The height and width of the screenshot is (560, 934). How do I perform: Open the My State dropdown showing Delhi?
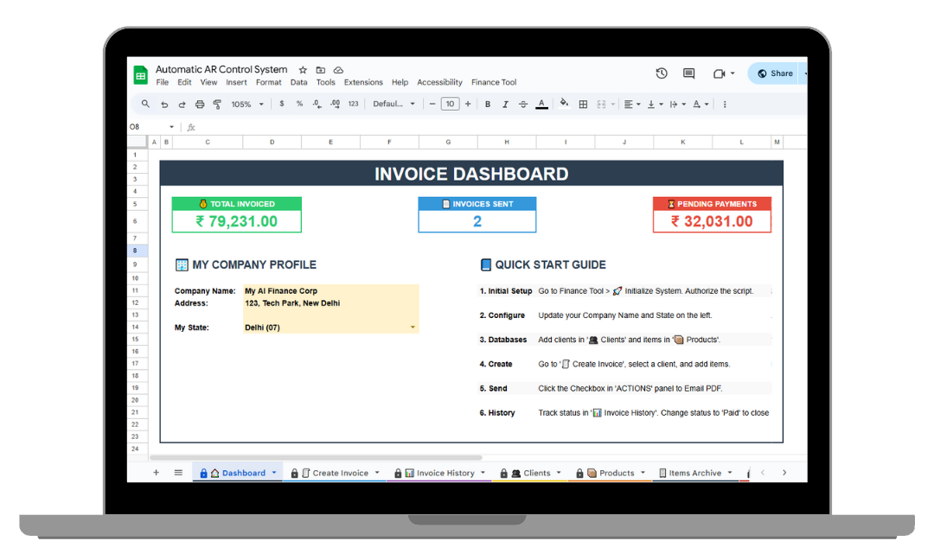413,328
